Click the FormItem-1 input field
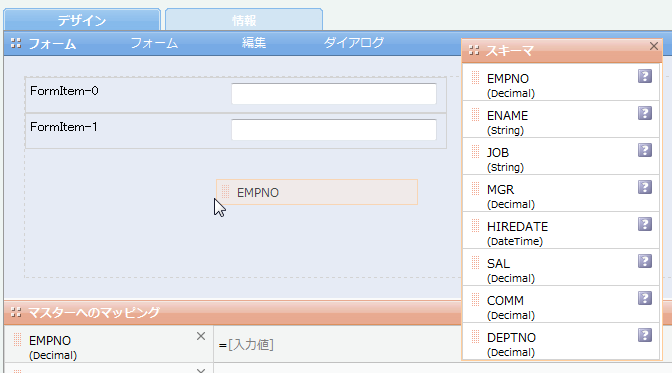This screenshot has height=373, width=672. click(334, 130)
